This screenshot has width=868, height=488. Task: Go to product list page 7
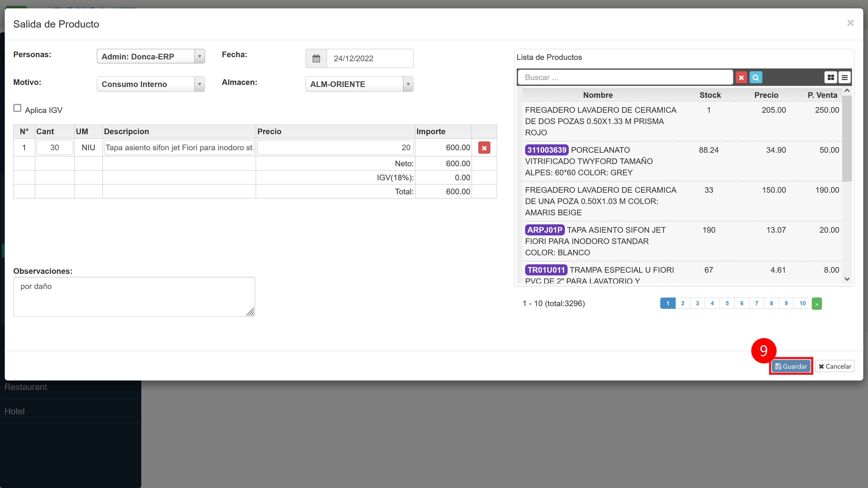click(x=757, y=303)
